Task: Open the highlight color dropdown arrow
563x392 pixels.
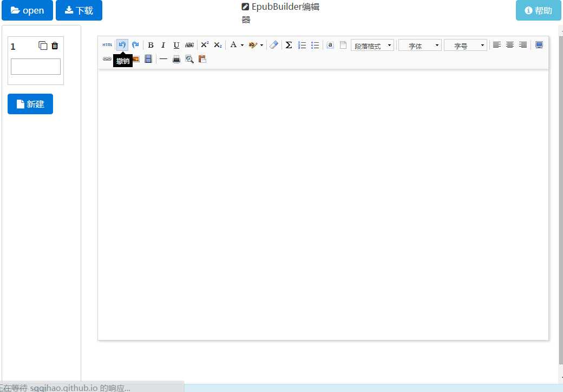Action: point(262,45)
